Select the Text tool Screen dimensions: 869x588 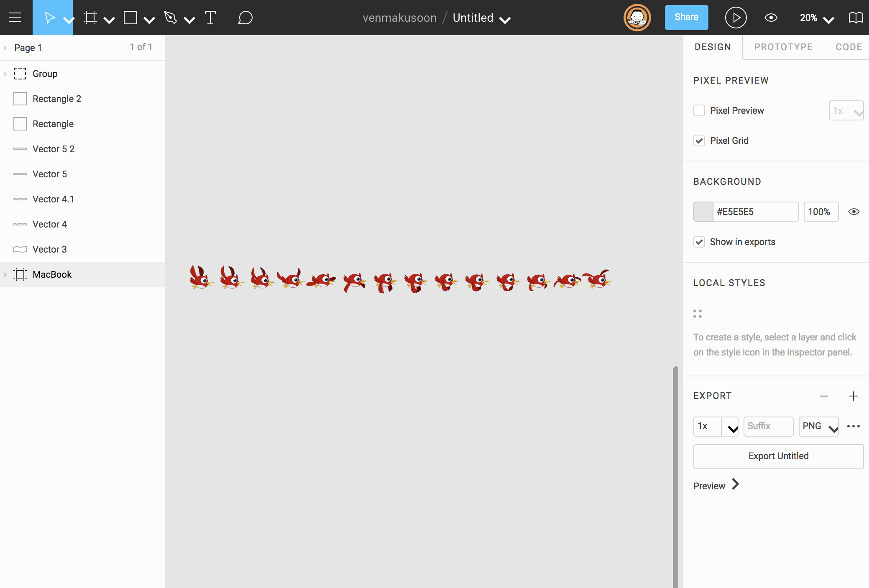(x=210, y=18)
